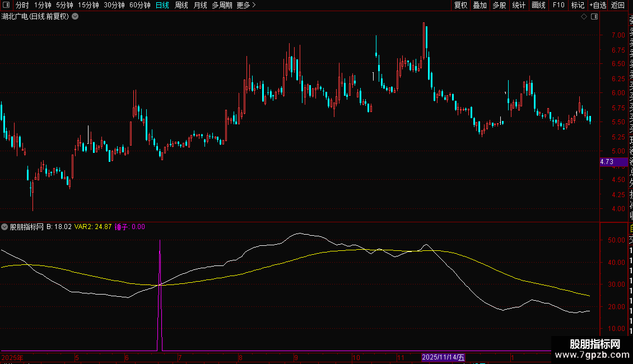Click the 返回 back button

(x=618, y=5)
